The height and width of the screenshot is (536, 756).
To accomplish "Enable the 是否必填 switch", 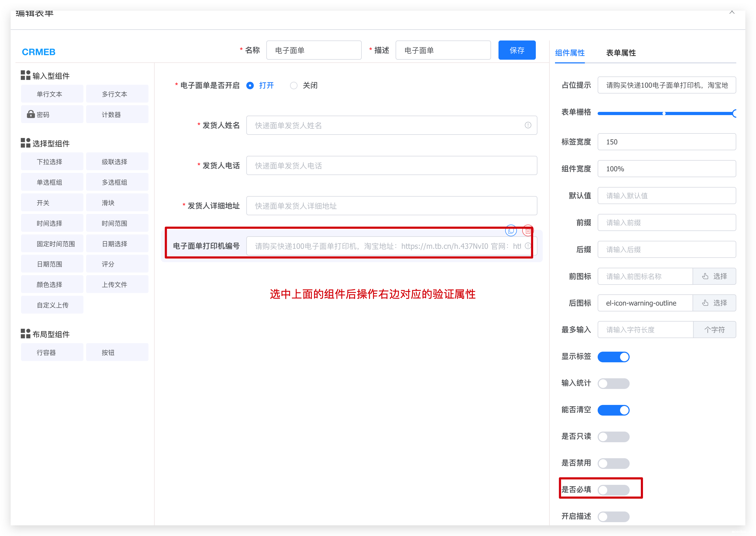I will click(613, 490).
